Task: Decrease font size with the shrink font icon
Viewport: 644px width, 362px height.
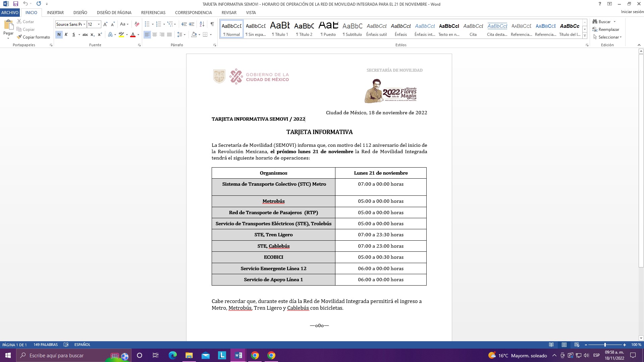Action: [113, 24]
